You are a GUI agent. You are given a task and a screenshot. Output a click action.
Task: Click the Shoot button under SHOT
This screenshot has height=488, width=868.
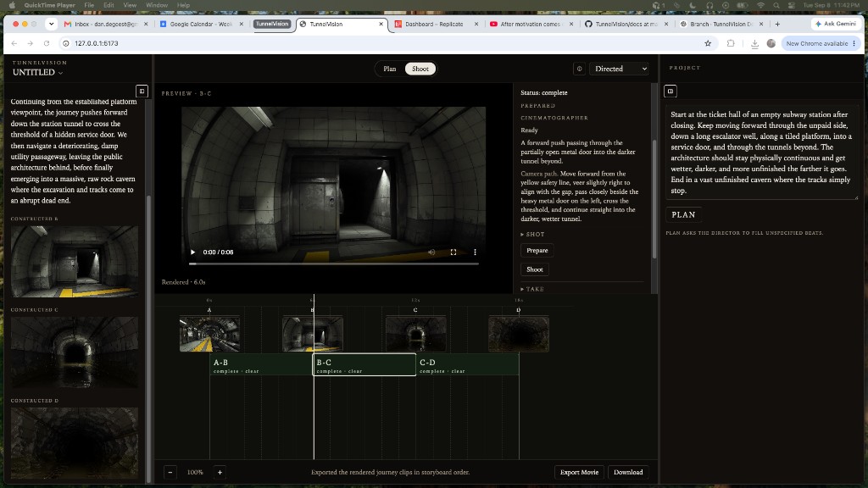pos(534,269)
